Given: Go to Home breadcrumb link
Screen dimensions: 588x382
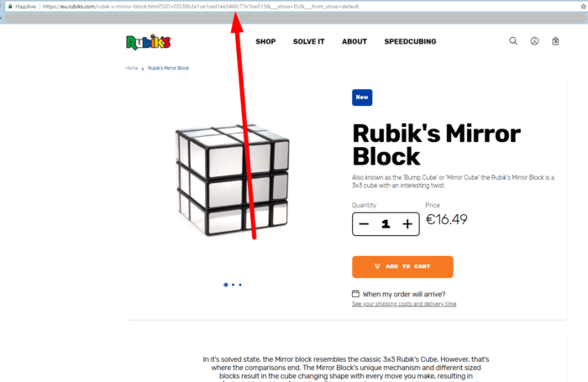Looking at the screenshot, I should [132, 68].
